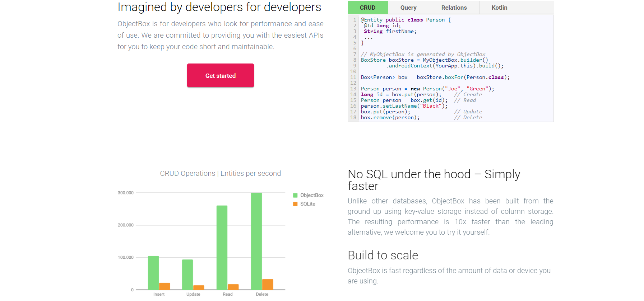The height and width of the screenshot is (301, 644).
Task: Click the orange SQLite legend swatch
Action: (295, 204)
